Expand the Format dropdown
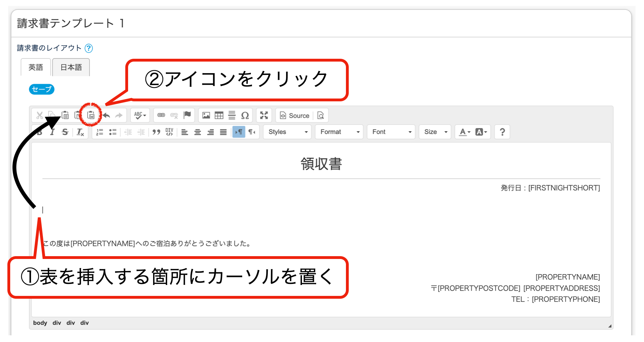The height and width of the screenshot is (342, 644). 339,132
